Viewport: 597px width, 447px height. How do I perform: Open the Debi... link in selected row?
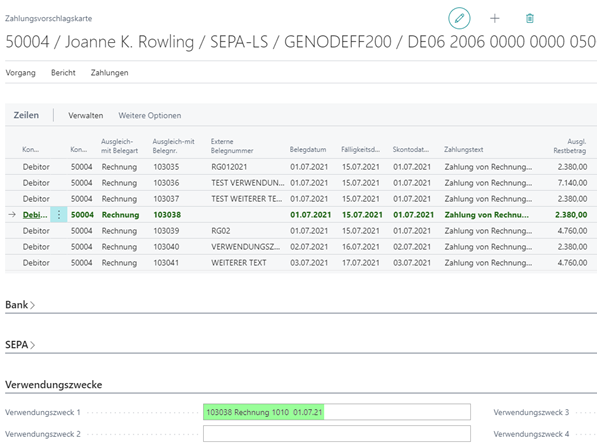pos(35,215)
